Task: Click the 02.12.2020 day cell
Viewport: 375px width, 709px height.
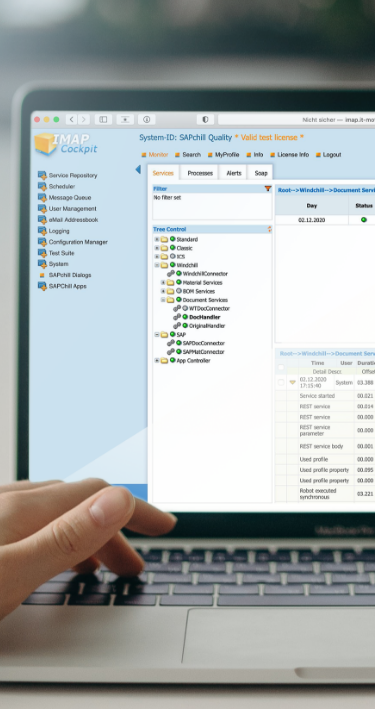Action: tap(312, 220)
